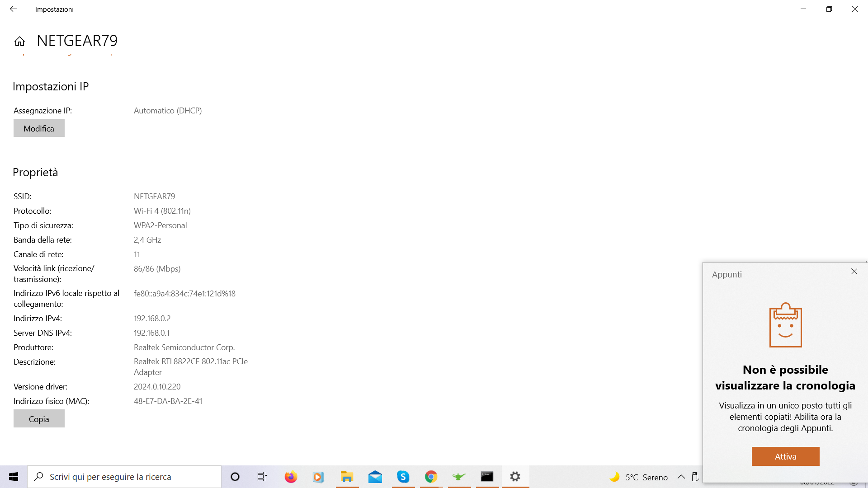Image resolution: width=868 pixels, height=488 pixels.
Task: Select the Wi-Fi 4 (802.11n) protocol value
Action: [162, 211]
